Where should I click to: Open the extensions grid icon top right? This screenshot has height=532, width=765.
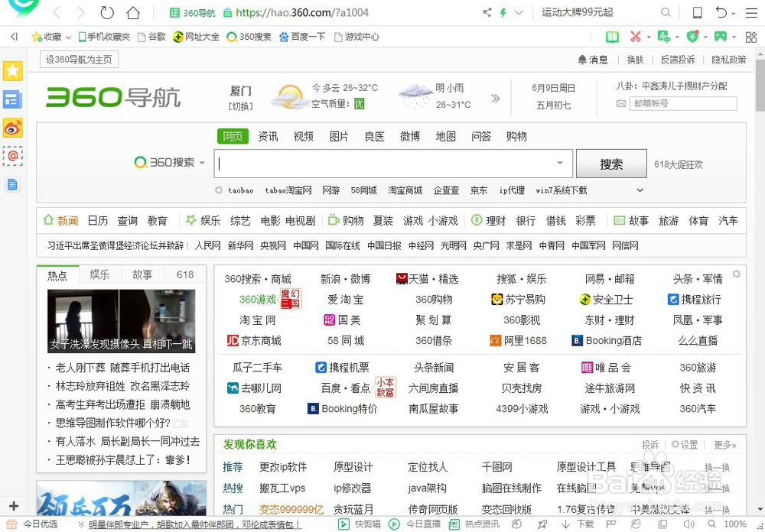[x=750, y=36]
